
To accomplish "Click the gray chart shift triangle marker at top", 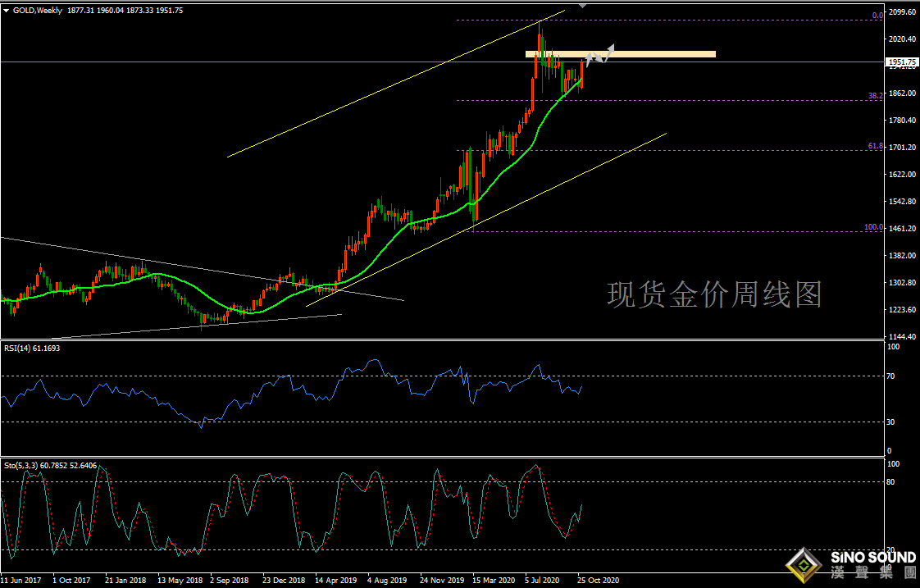I will [x=582, y=4].
